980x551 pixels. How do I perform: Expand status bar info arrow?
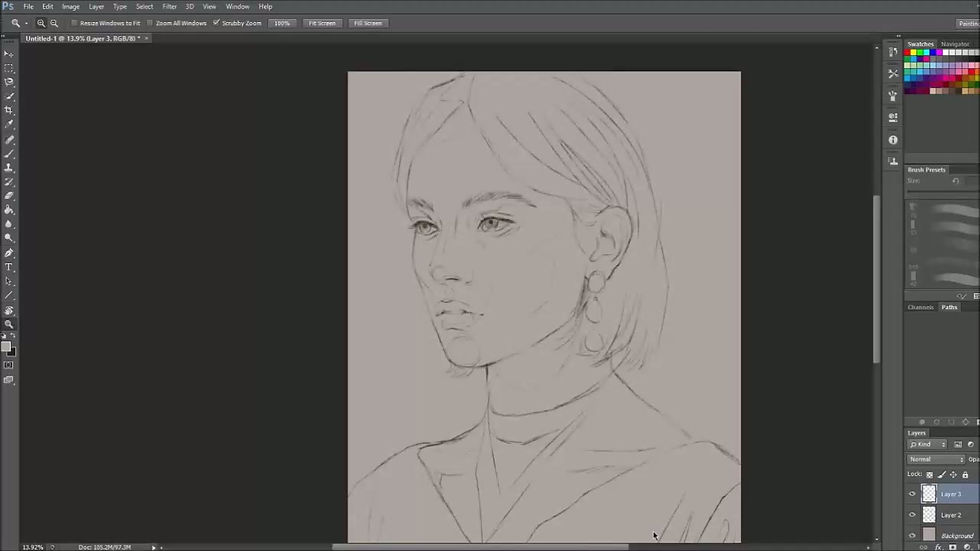[x=154, y=547]
